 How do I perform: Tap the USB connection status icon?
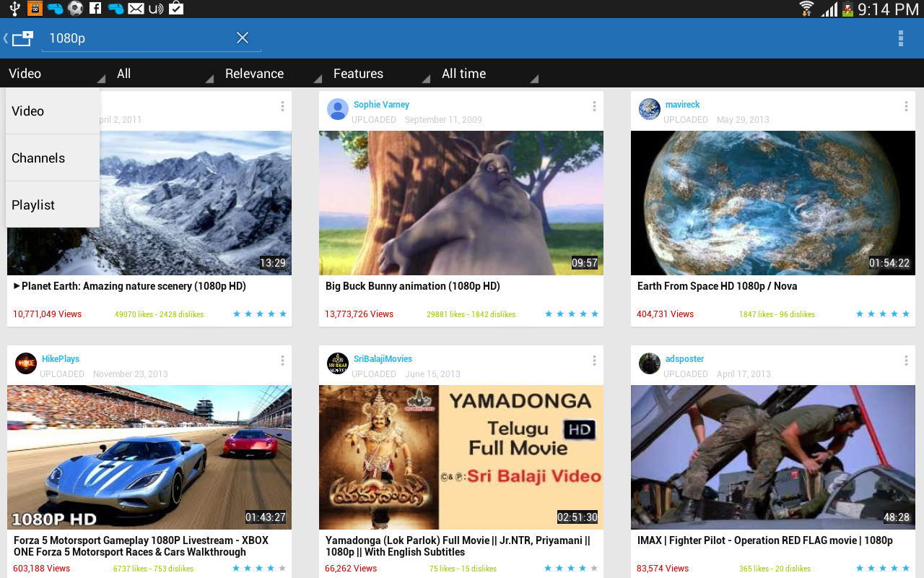(x=14, y=9)
